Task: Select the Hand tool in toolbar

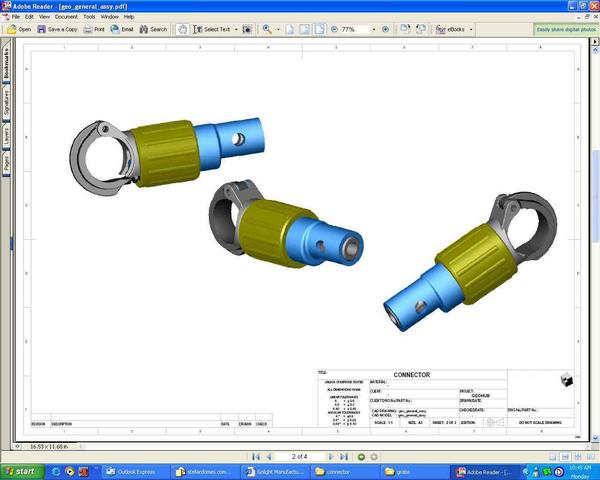Action: pyautogui.click(x=183, y=29)
